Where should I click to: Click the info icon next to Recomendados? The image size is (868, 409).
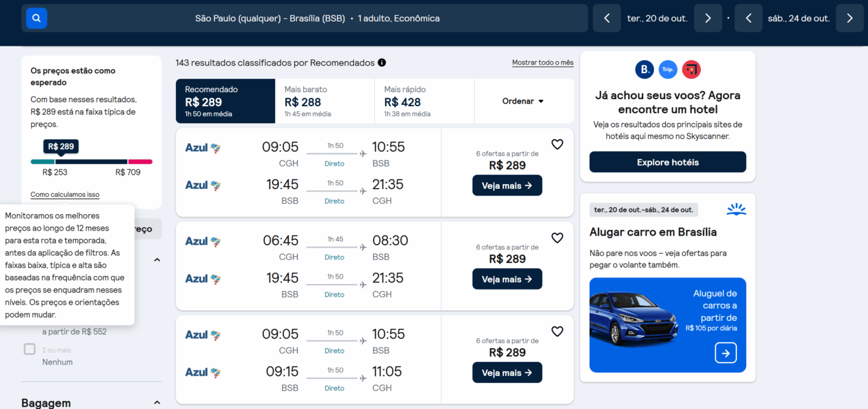[382, 62]
